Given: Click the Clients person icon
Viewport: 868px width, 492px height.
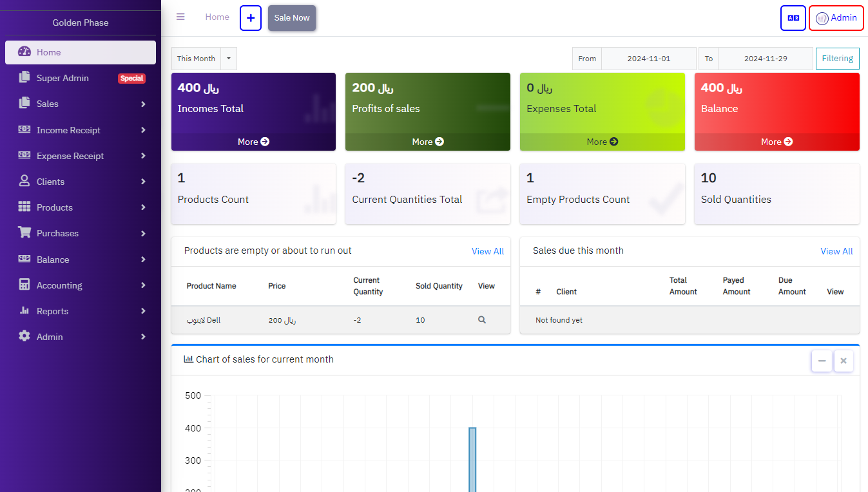Looking at the screenshot, I should tap(24, 181).
